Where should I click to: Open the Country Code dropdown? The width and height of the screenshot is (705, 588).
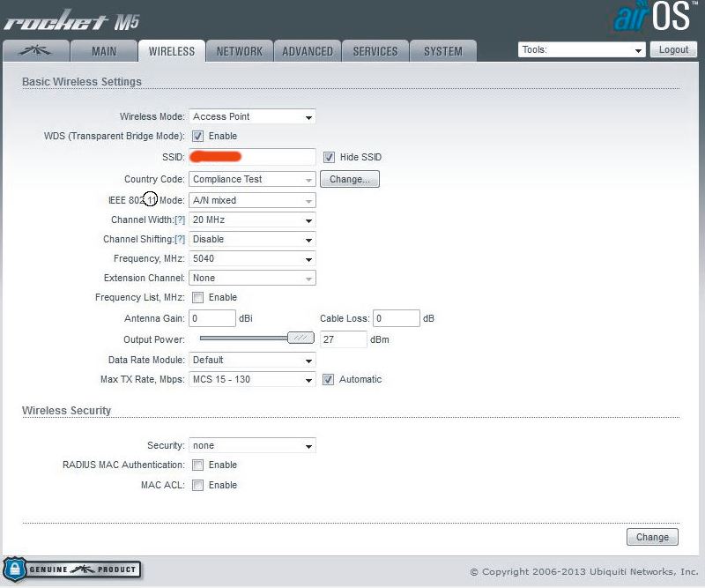(252, 179)
